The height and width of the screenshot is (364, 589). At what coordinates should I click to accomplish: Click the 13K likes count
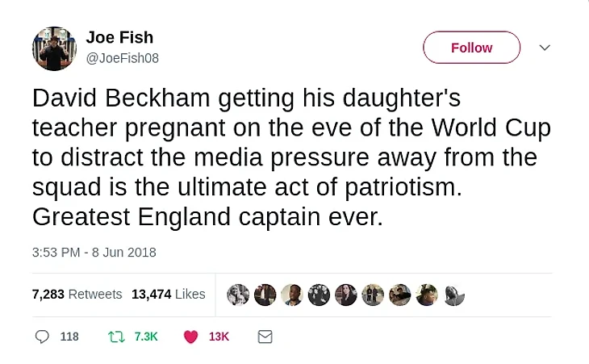click(219, 337)
